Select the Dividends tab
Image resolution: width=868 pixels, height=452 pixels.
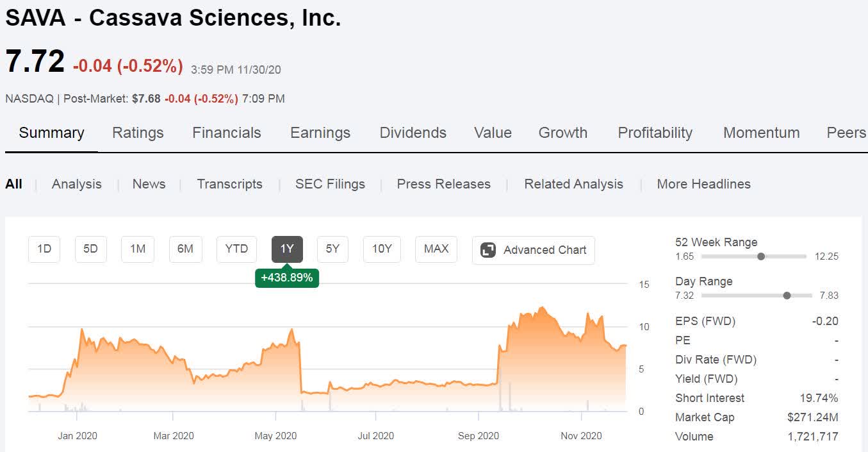[413, 133]
